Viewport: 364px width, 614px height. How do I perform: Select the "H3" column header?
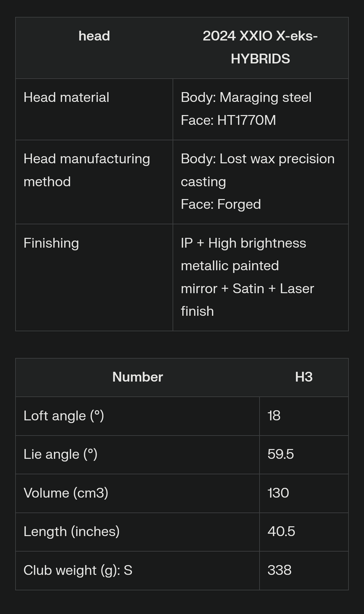coord(304,377)
